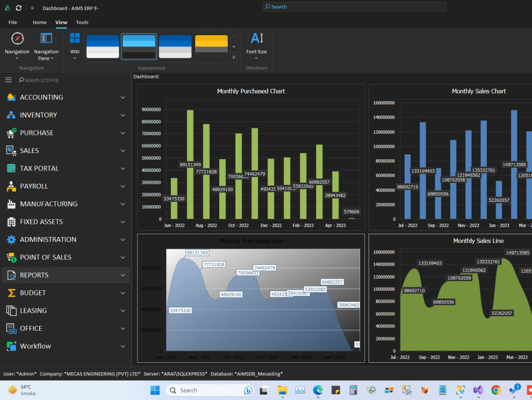Open the weather widget showing 34°C
The height and width of the screenshot is (400, 532).
tap(22, 390)
